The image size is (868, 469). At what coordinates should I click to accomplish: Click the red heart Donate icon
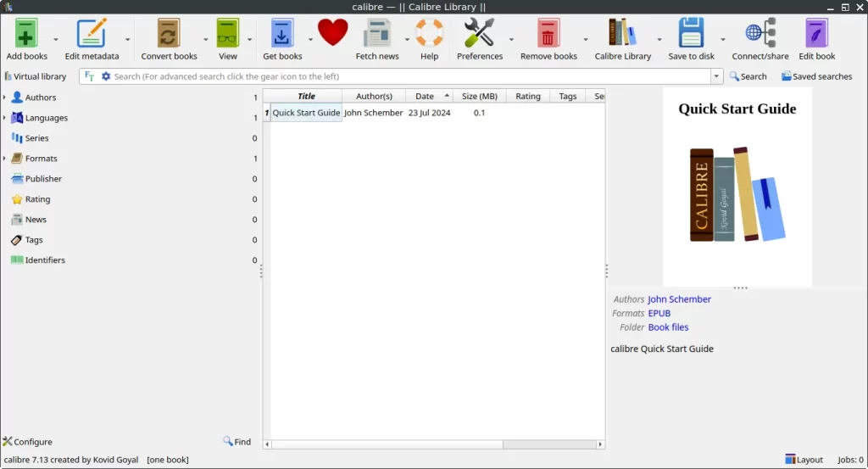333,33
